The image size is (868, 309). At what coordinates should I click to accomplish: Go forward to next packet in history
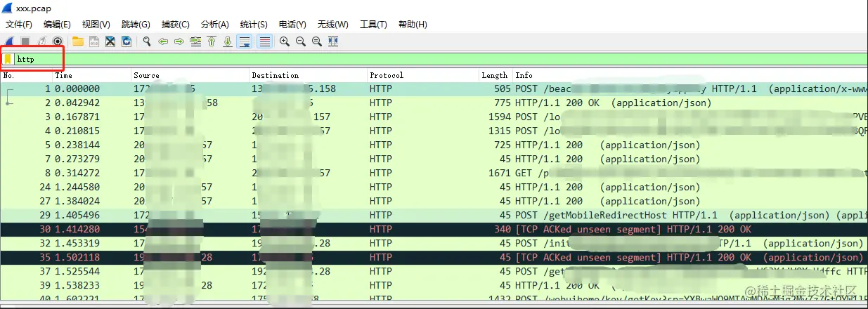pos(179,41)
